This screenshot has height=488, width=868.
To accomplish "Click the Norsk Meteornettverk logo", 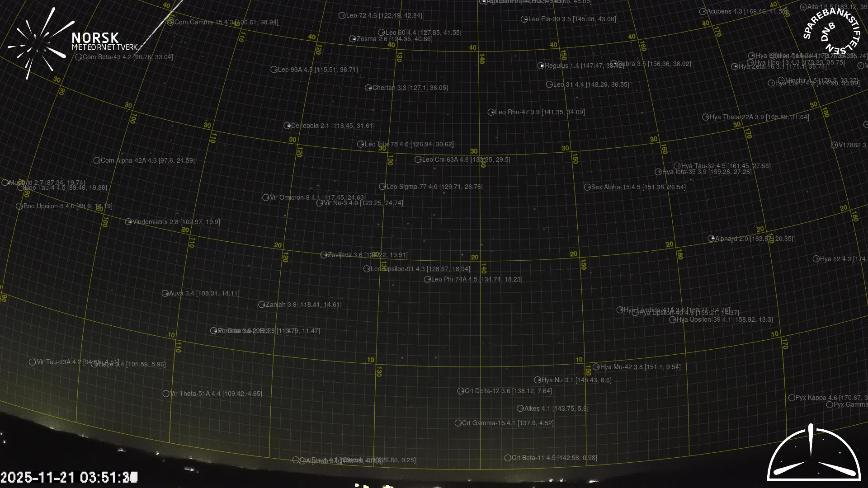I will pos(72,42).
